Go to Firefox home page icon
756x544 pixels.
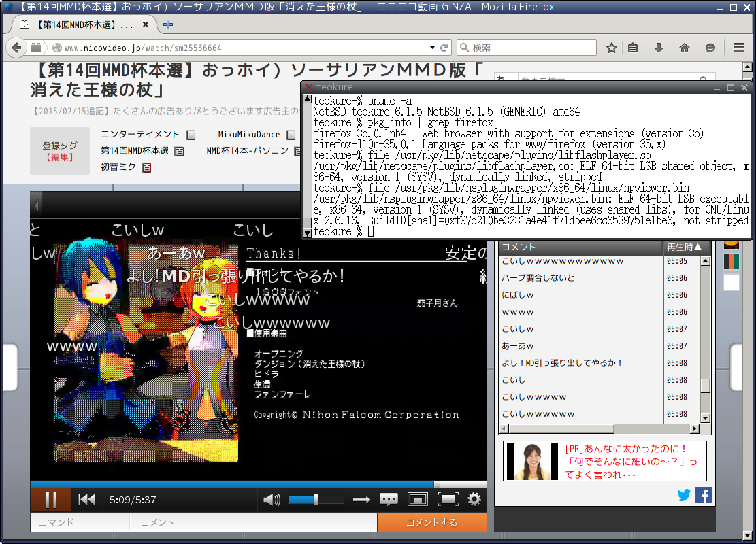coord(684,48)
